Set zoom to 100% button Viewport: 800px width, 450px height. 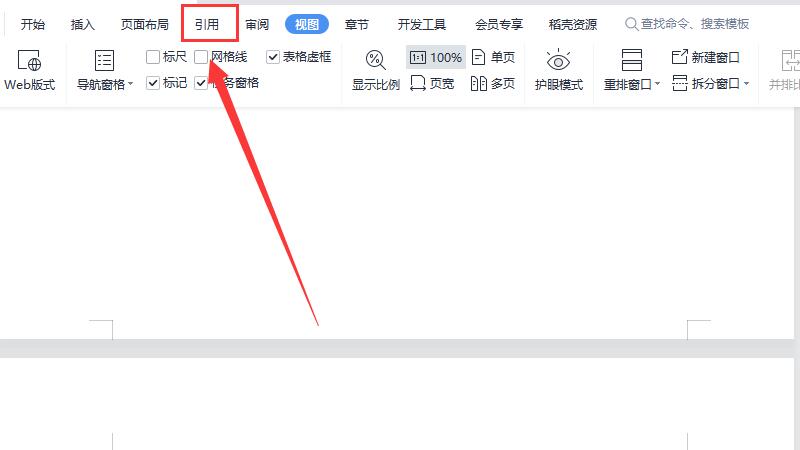(x=436, y=57)
